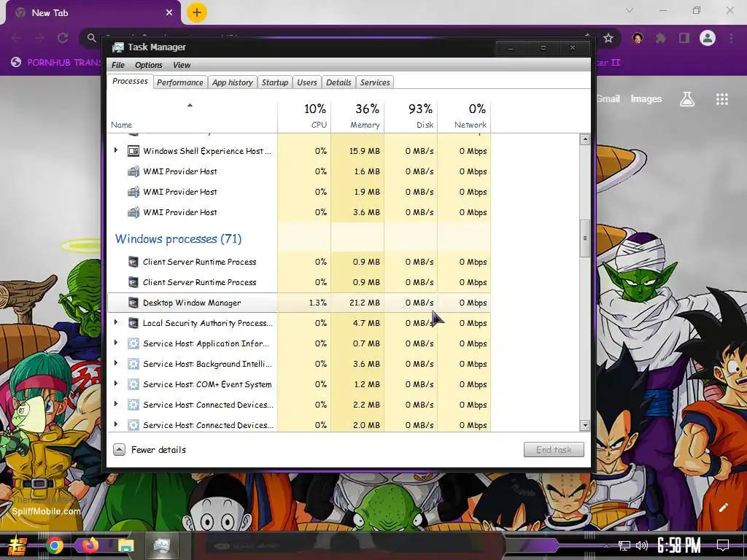
Task: Open Chrome from the taskbar
Action: [55, 545]
